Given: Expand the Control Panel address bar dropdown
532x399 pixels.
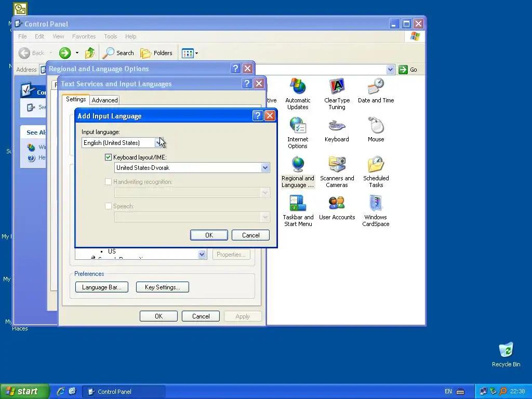Looking at the screenshot, I should coord(390,70).
